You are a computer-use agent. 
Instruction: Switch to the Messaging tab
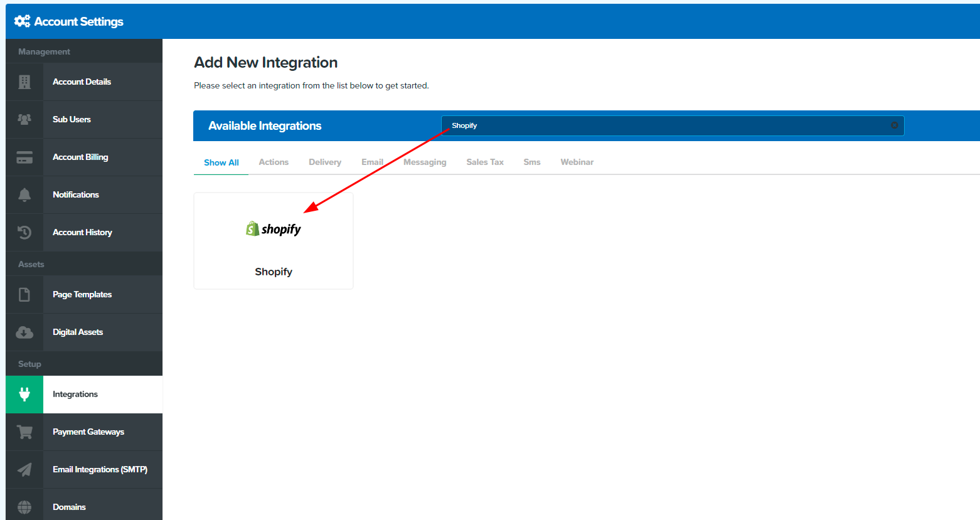(x=425, y=162)
